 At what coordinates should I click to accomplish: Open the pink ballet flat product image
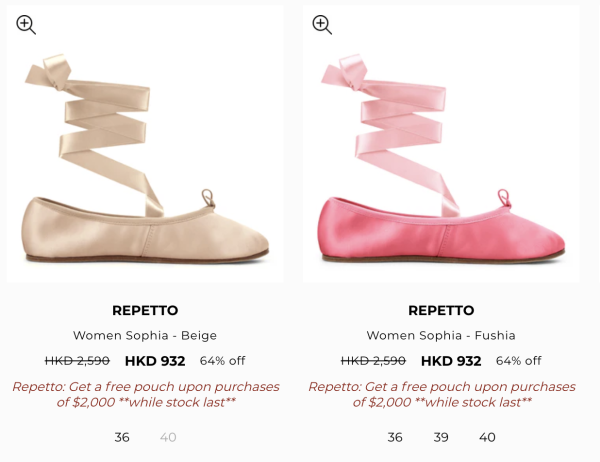pos(441,160)
